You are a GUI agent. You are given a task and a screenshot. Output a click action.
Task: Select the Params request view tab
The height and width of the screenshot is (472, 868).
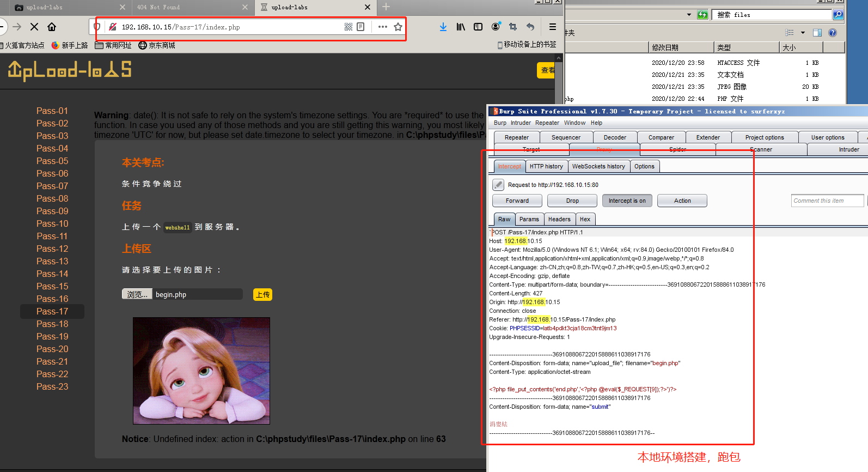[529, 219]
